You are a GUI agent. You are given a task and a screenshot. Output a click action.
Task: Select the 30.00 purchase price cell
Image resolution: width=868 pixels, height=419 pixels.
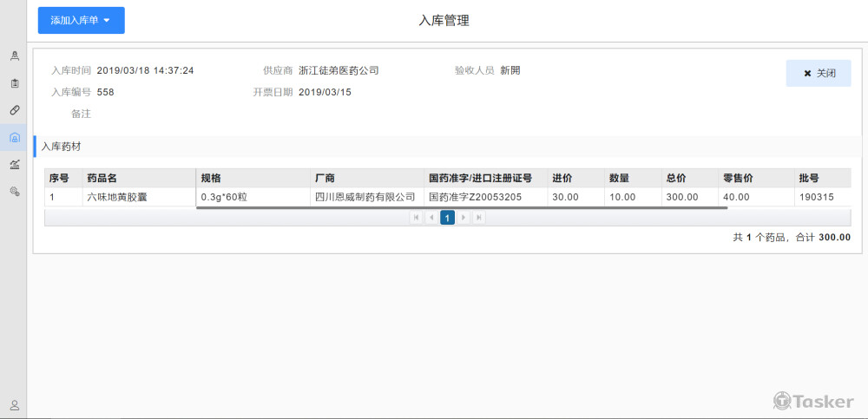pos(576,197)
